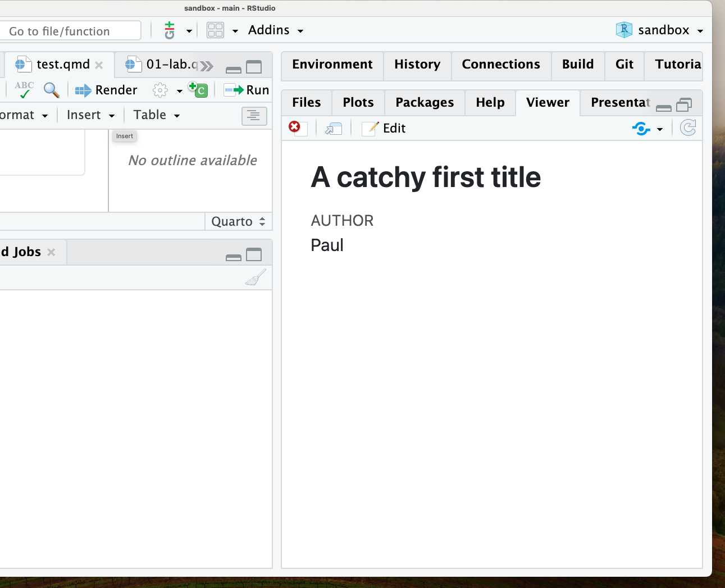
Task: Refresh the Viewer pane
Action: (688, 128)
